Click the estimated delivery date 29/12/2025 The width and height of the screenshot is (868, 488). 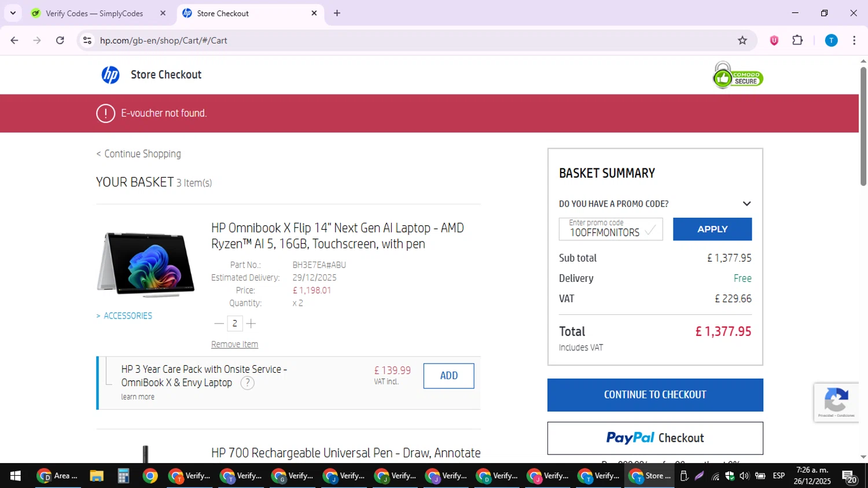314,278
